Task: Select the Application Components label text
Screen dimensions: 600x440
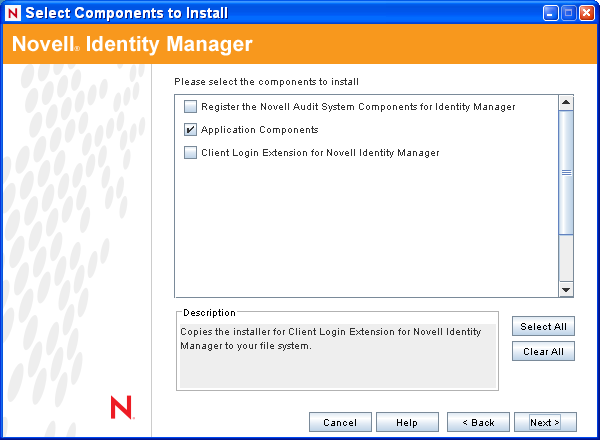Action: 259,130
